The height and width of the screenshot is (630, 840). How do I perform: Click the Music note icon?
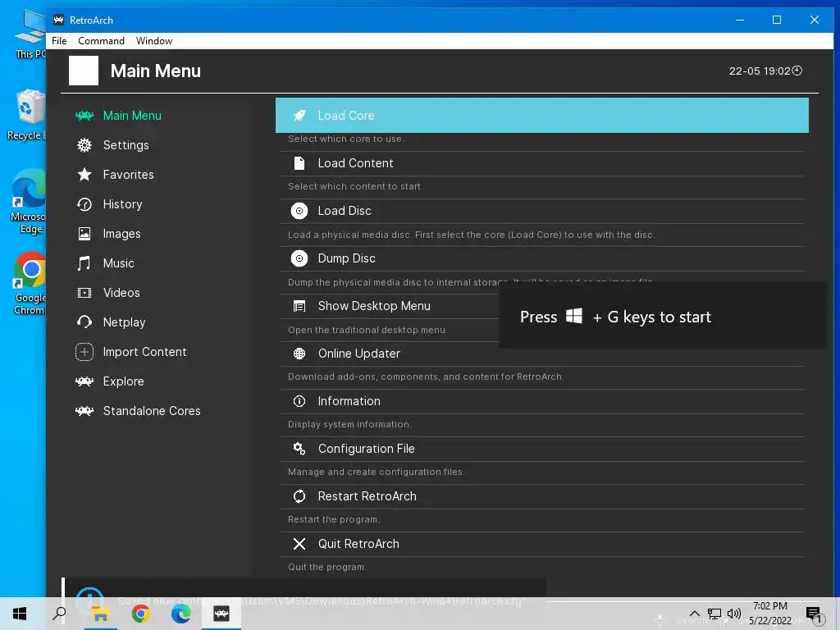pos(84,263)
